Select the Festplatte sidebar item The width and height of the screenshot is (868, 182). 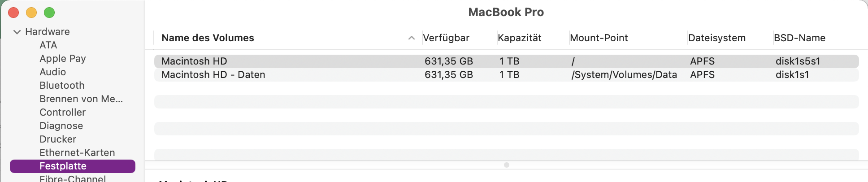[x=63, y=166]
